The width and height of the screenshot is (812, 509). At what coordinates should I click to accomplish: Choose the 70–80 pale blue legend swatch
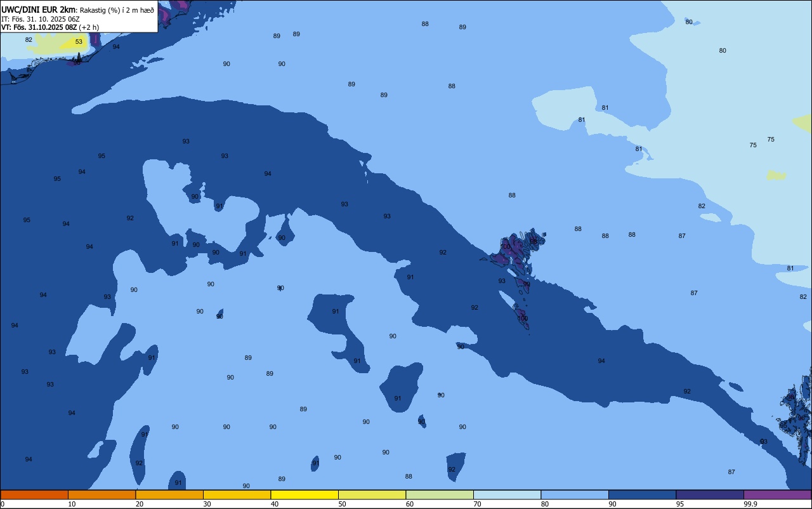[507, 494]
